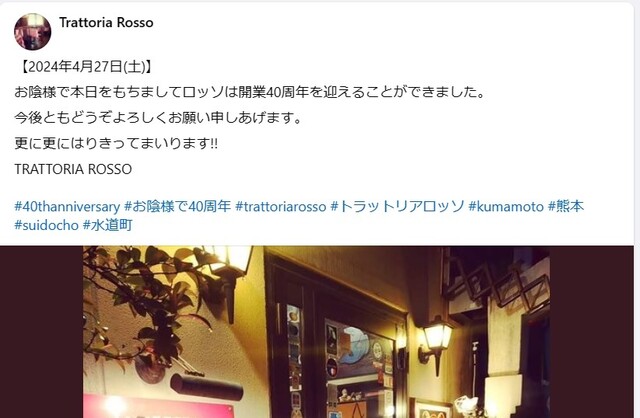The height and width of the screenshot is (418, 640).
Task: Open hashtag #熊本
Action: click(x=566, y=207)
